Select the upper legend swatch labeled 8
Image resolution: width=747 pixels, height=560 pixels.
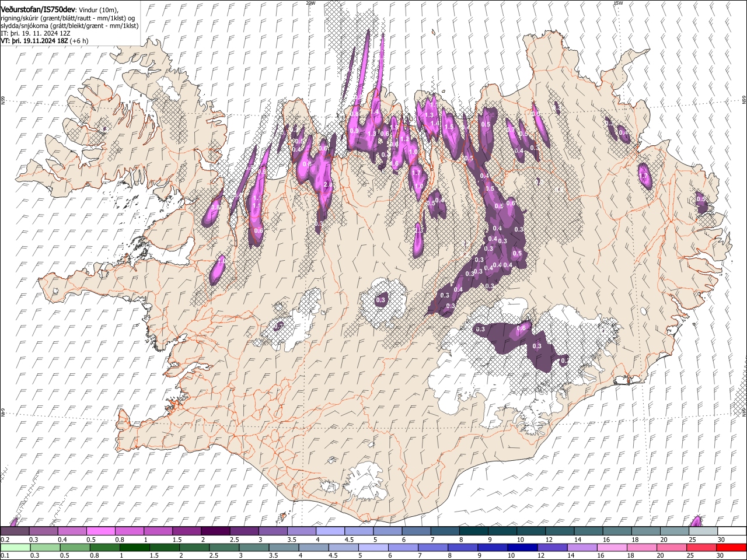click(474, 531)
